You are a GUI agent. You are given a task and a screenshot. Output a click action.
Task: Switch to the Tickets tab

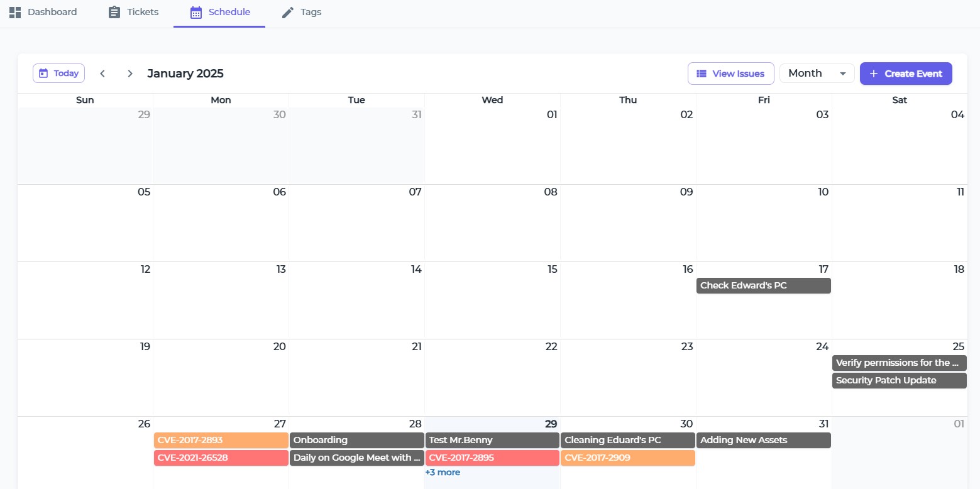[x=133, y=12]
